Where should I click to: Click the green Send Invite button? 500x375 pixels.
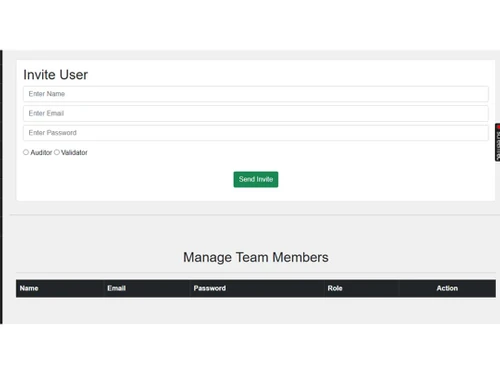(256, 179)
